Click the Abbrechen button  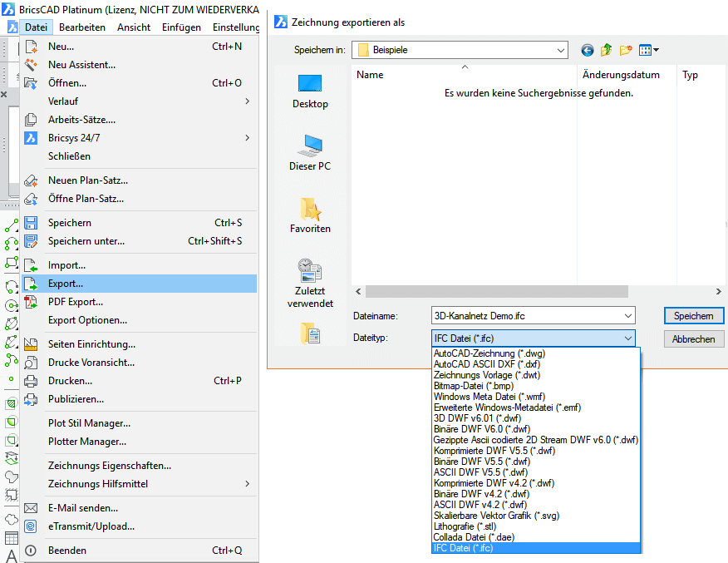click(694, 338)
